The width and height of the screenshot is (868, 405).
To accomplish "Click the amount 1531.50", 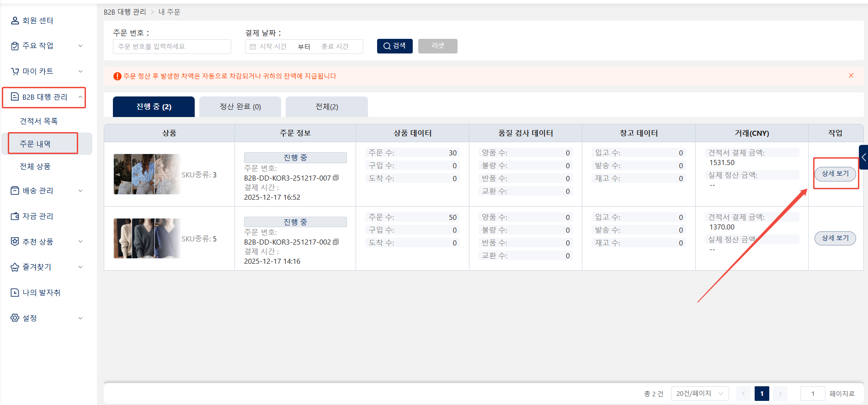I will pyautogui.click(x=722, y=163).
